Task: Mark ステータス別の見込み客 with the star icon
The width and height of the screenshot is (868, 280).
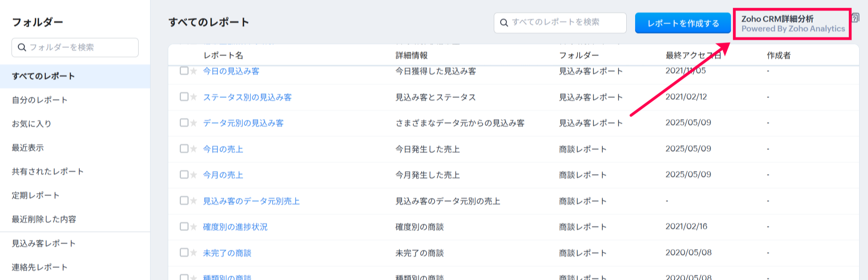Action: [194, 97]
